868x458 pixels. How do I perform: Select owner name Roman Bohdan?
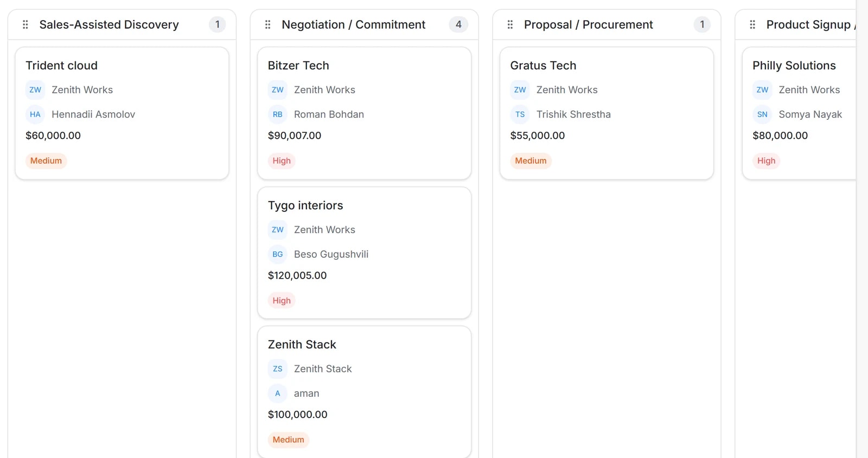(329, 114)
